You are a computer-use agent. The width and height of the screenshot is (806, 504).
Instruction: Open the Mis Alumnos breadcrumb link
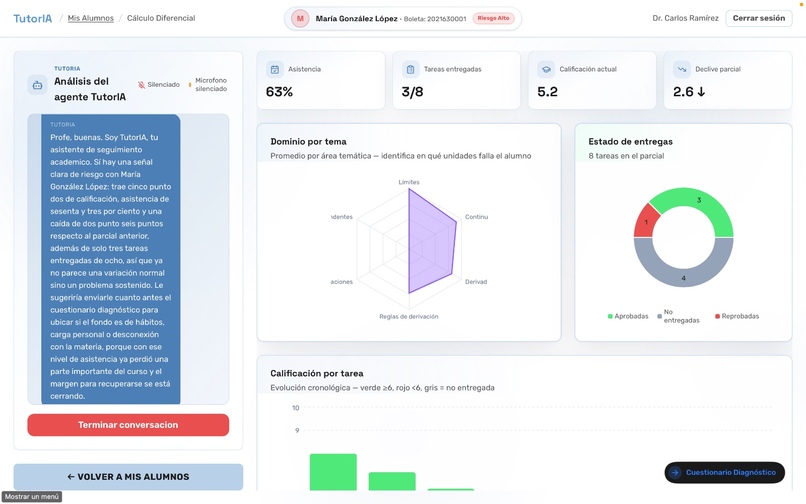(90, 18)
